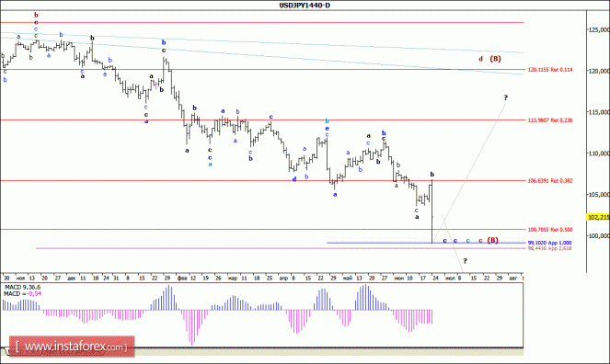Open the www.instaforex.com watermark link
The width and height of the screenshot is (610, 364).
click(x=72, y=347)
